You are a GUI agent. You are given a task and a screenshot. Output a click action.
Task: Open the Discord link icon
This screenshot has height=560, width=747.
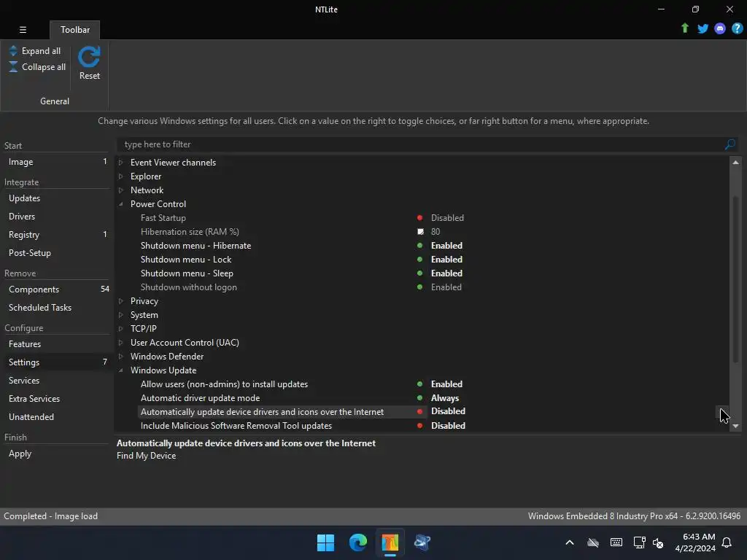click(720, 28)
